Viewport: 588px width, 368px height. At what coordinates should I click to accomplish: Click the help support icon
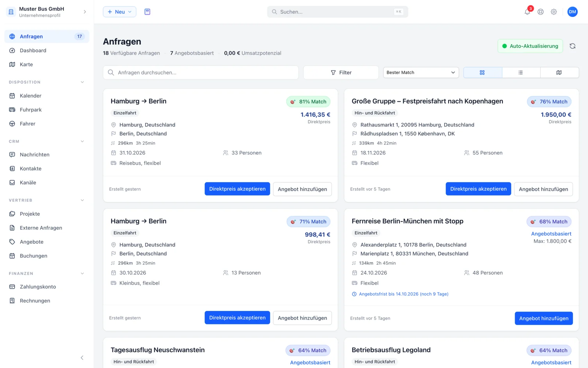tap(541, 12)
